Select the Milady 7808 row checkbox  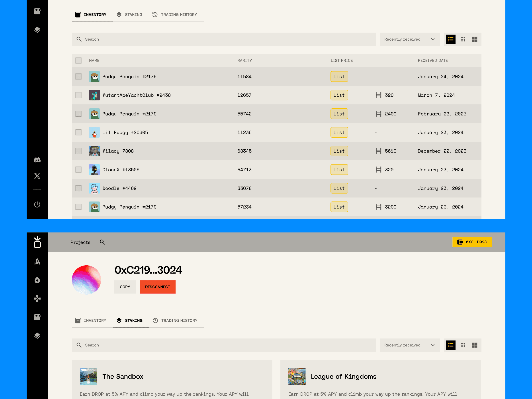tap(78, 151)
